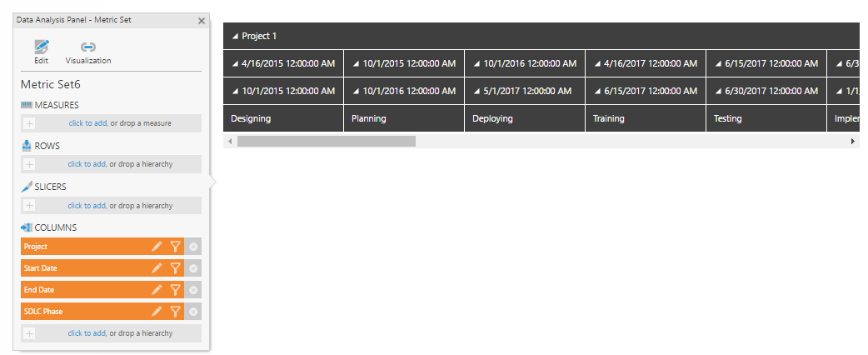Close the Data Analysis Panel

coord(202,21)
